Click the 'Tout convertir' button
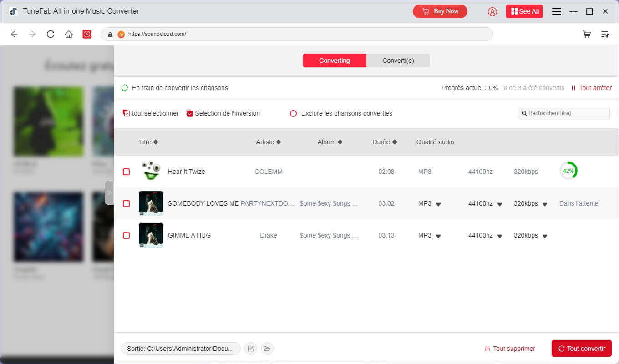The width and height of the screenshot is (619, 364). (x=582, y=349)
